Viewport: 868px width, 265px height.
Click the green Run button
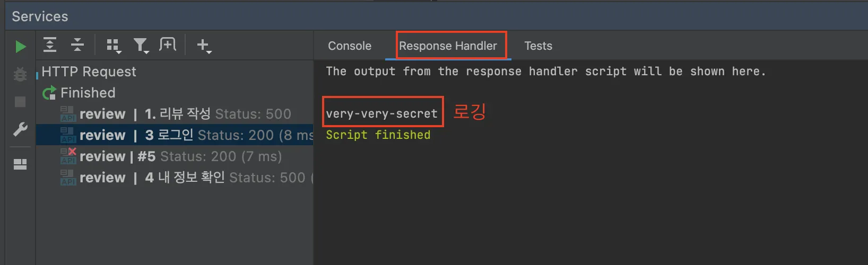(20, 47)
